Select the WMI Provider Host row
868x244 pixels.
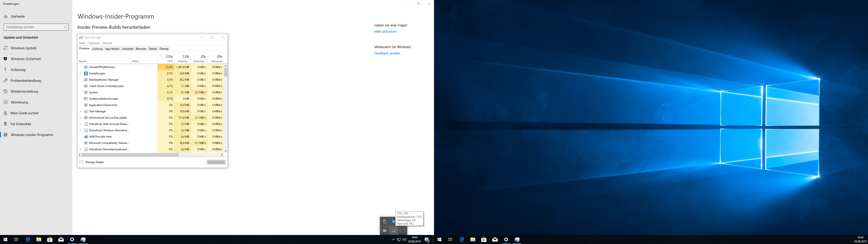click(x=151, y=137)
